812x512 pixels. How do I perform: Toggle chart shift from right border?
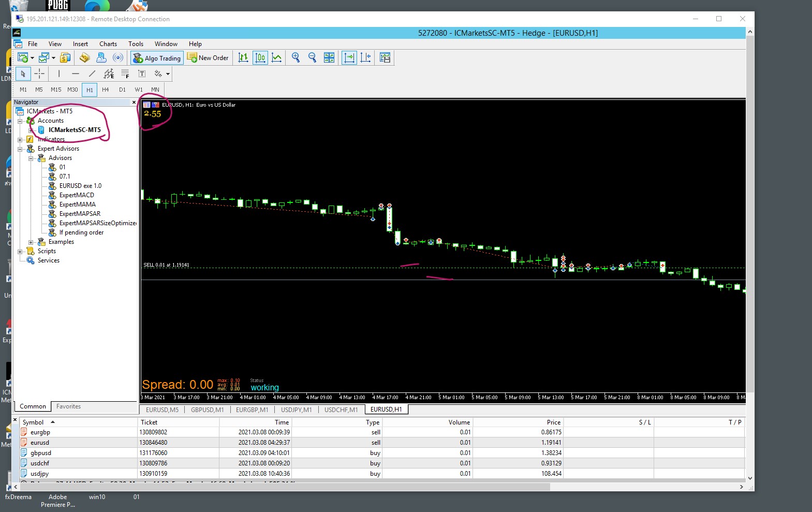(x=366, y=57)
